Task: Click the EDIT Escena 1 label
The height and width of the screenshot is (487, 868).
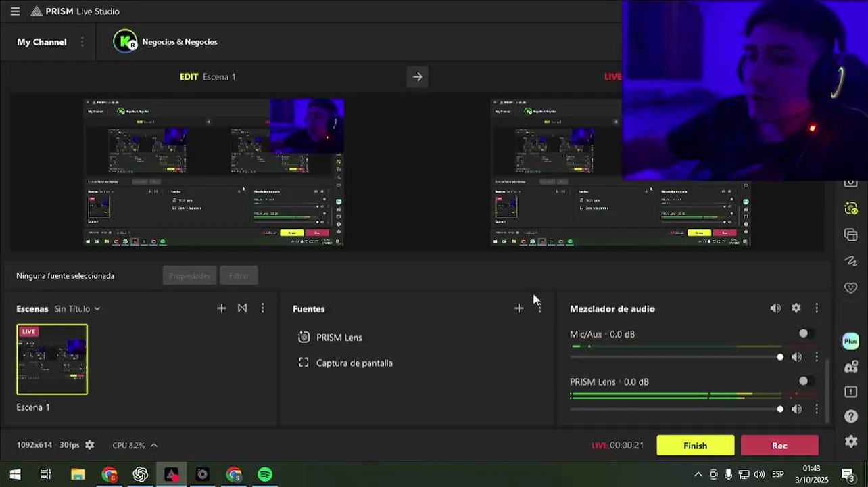Action: coord(208,77)
